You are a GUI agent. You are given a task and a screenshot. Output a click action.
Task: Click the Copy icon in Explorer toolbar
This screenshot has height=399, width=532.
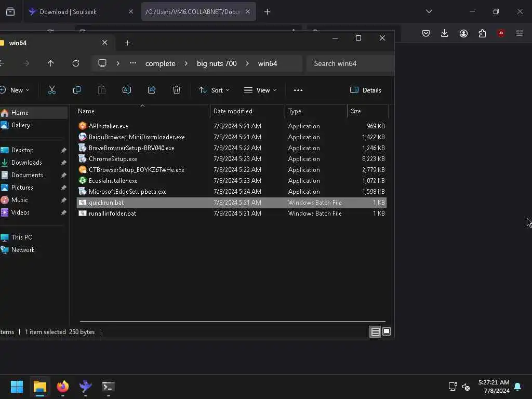[x=77, y=90]
